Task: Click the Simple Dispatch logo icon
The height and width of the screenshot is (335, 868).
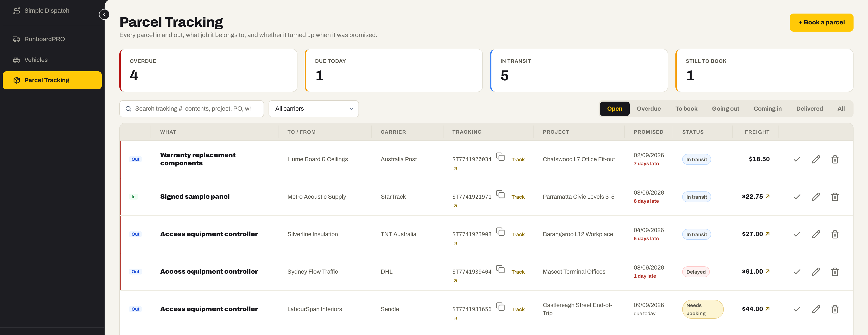Action: [x=17, y=11]
